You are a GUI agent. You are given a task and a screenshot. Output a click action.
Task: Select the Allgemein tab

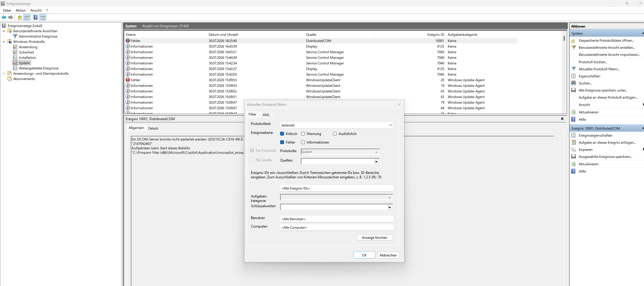[136, 128]
